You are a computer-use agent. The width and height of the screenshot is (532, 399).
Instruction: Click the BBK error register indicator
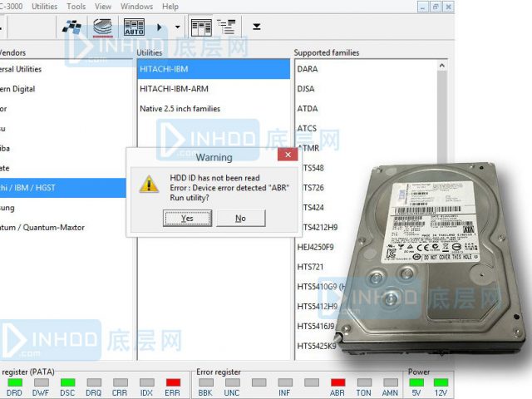(206, 382)
